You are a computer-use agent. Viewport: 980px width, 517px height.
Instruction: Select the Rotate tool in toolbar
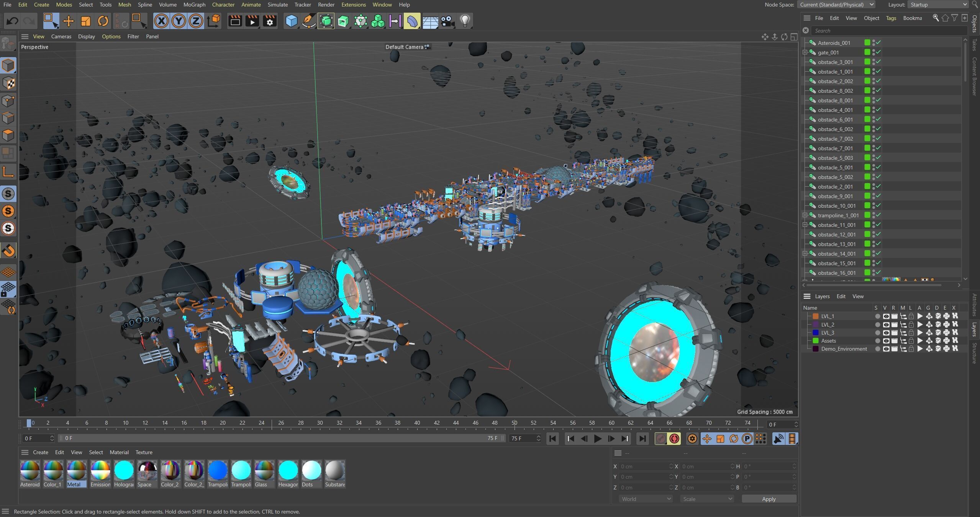click(103, 21)
